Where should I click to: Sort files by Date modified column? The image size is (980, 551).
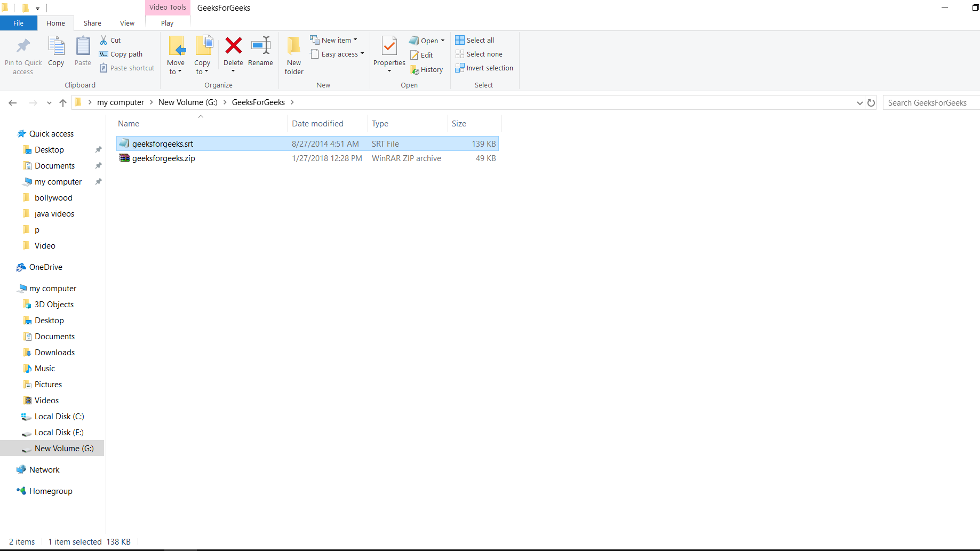tap(328, 123)
